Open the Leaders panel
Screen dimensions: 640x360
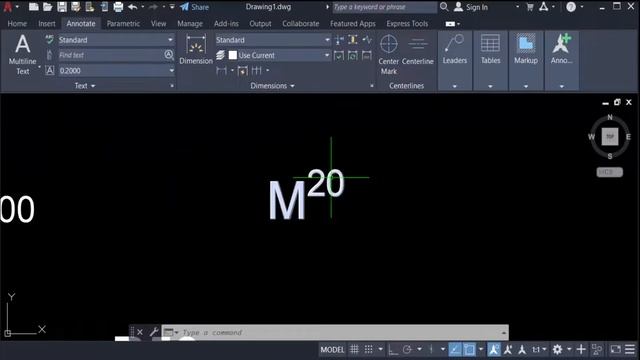tap(455, 60)
